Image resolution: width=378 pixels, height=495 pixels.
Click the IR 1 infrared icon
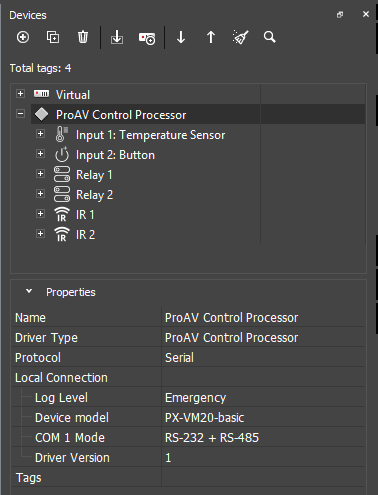[x=62, y=214]
